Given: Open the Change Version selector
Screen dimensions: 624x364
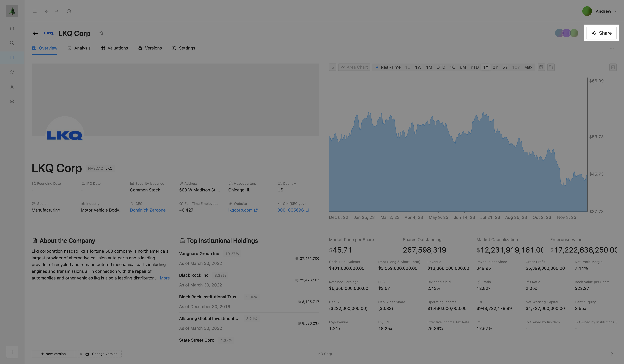Looking at the screenshot, I should (98, 354).
